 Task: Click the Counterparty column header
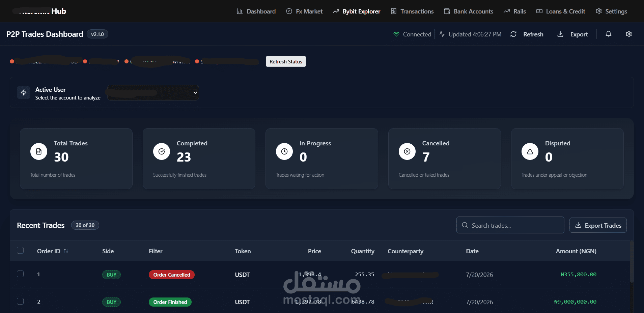(x=405, y=251)
